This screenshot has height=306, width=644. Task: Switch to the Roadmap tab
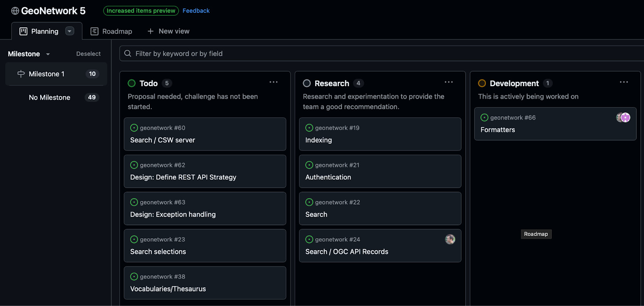111,31
